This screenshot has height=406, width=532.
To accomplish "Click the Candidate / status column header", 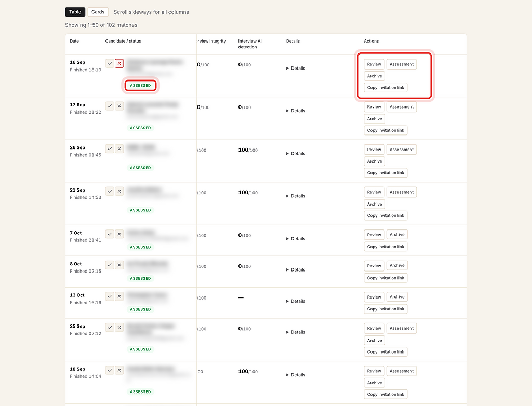I will pyautogui.click(x=123, y=41).
